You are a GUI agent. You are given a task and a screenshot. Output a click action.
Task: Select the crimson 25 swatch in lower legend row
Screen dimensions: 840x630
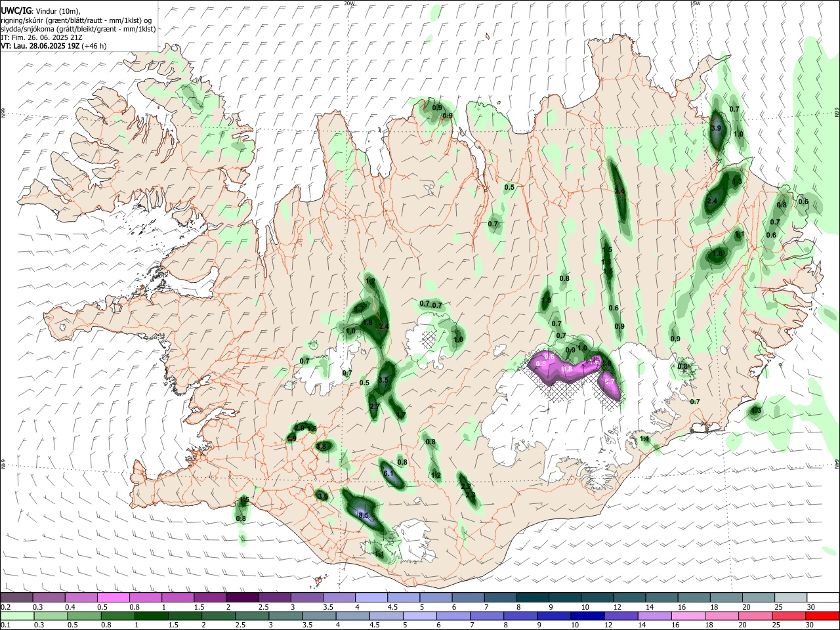point(789,616)
